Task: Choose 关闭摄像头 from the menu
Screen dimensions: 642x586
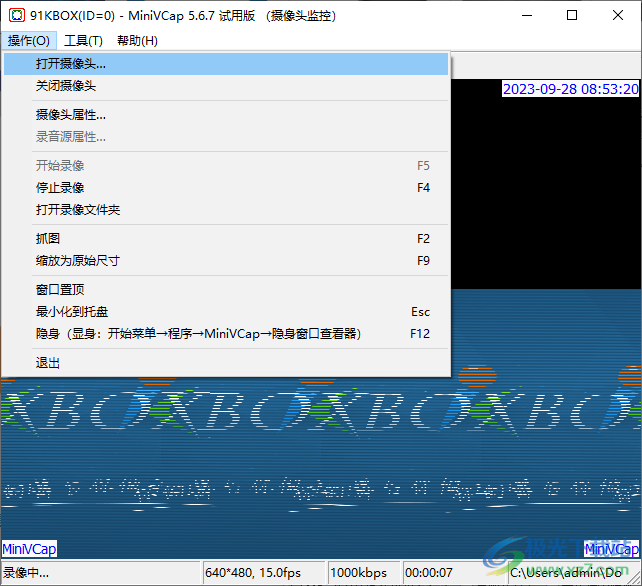Action: coord(226,86)
